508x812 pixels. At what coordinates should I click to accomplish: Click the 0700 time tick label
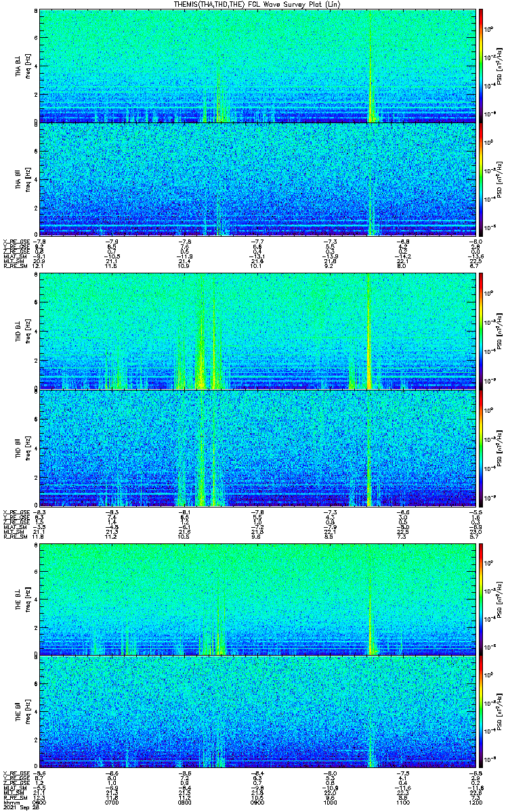point(112,803)
